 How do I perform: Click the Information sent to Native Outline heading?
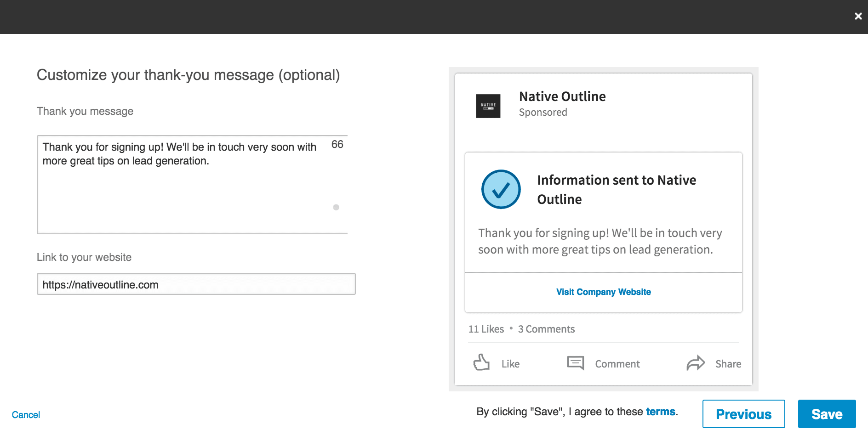[x=616, y=189]
